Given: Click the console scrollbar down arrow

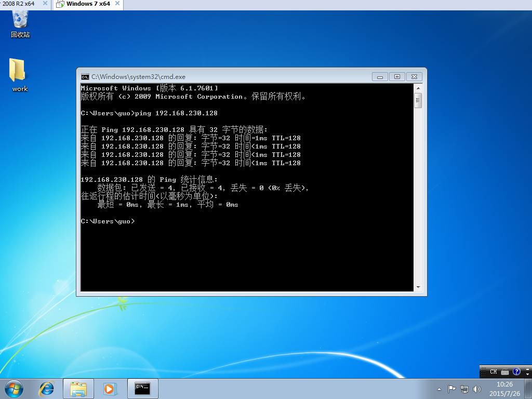Looking at the screenshot, I should tap(418, 287).
